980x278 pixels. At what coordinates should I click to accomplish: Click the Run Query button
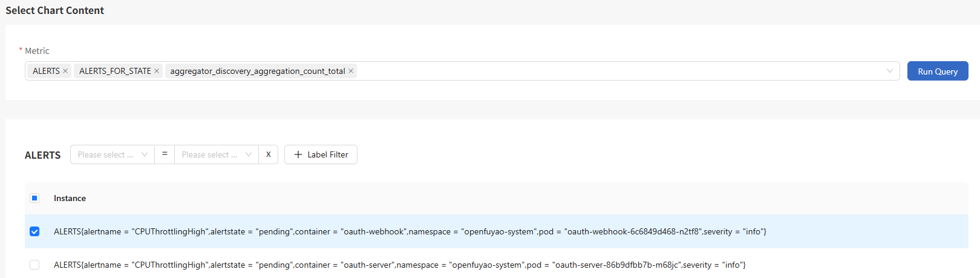tap(938, 71)
